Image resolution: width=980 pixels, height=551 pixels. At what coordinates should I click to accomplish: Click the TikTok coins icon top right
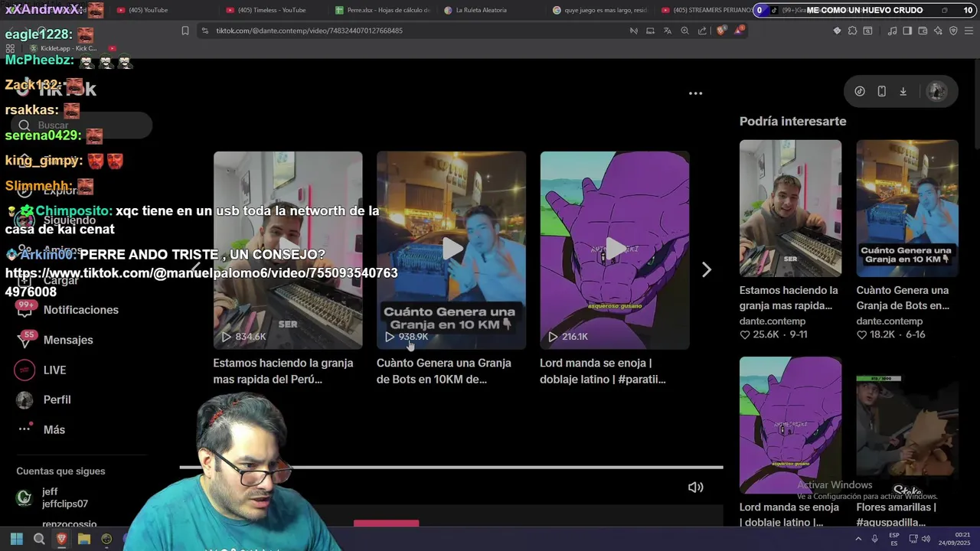[x=860, y=91]
